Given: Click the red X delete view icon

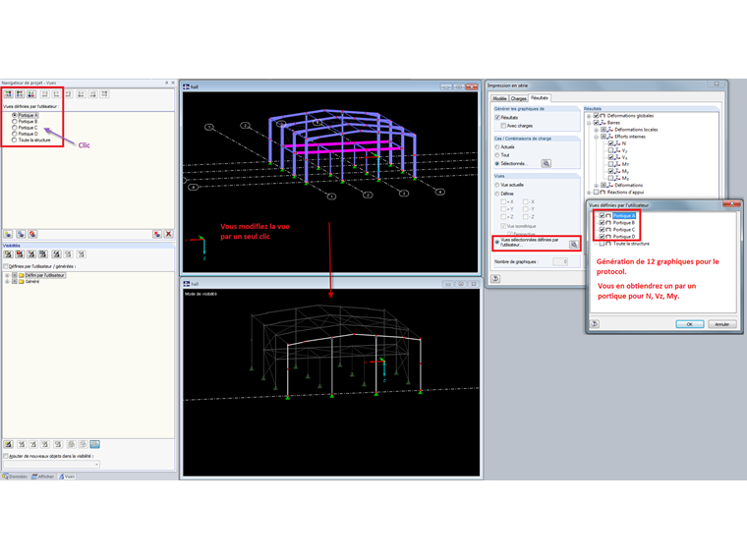Looking at the screenshot, I should [x=168, y=234].
